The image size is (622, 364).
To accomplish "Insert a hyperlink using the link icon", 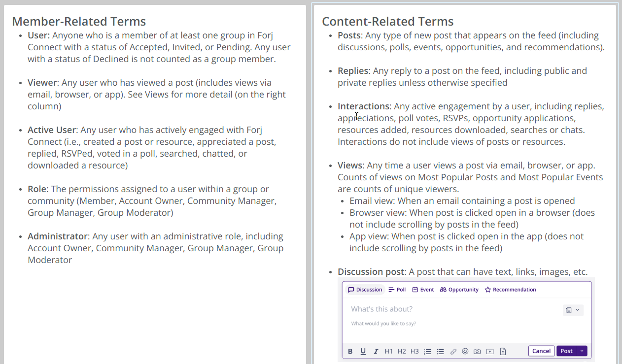I will click(453, 351).
